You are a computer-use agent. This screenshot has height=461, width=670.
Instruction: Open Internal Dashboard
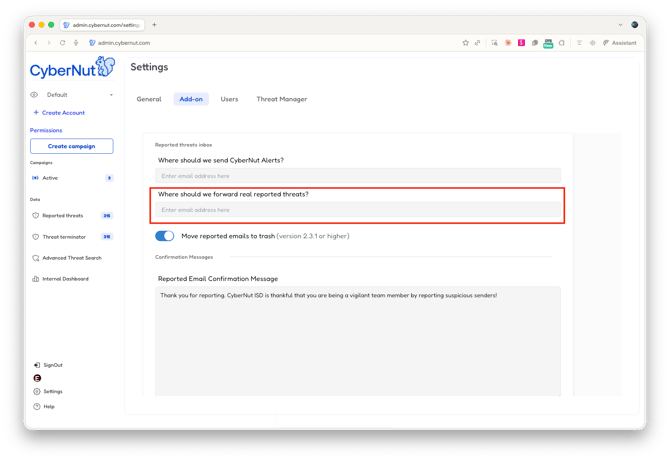point(65,279)
